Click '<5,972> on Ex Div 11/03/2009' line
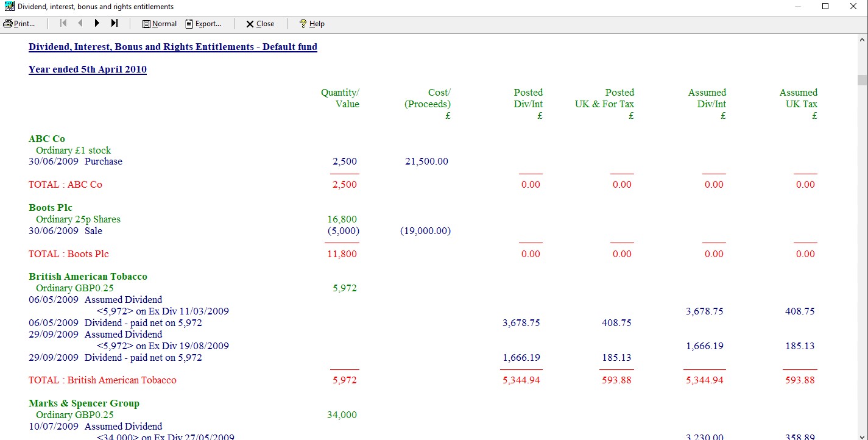This screenshot has width=868, height=440. point(163,311)
